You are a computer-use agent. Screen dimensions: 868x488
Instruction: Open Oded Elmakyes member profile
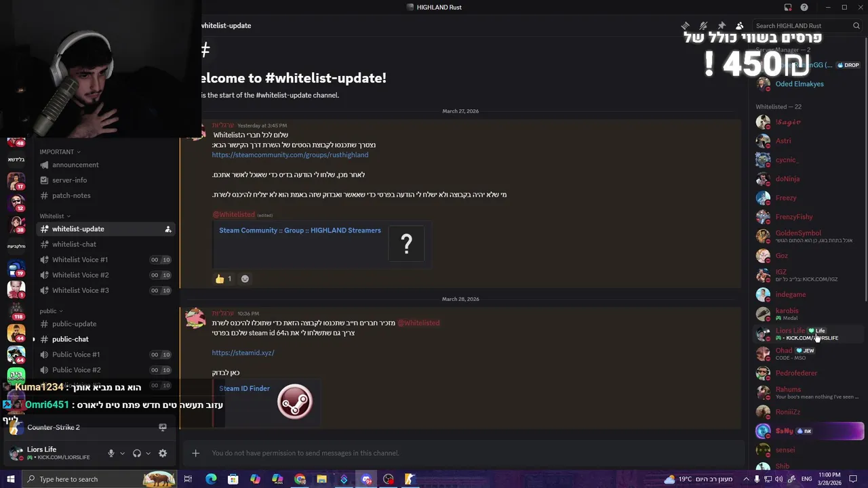[x=807, y=84]
